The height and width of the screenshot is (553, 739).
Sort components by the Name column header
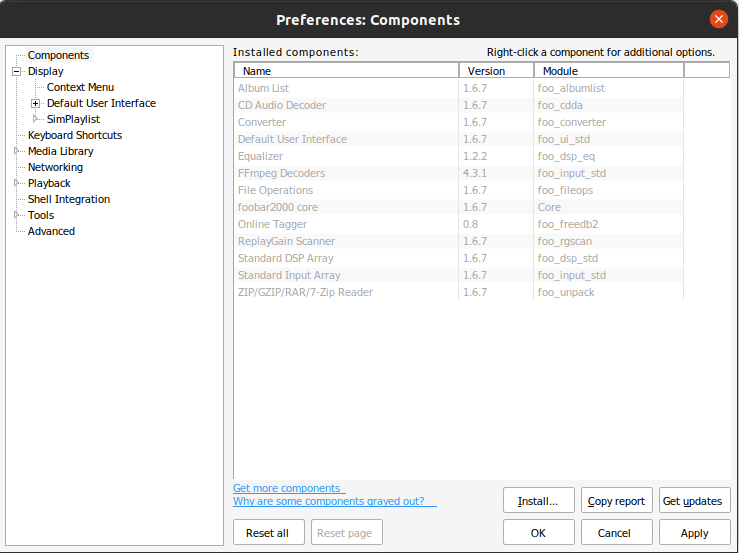coord(346,71)
